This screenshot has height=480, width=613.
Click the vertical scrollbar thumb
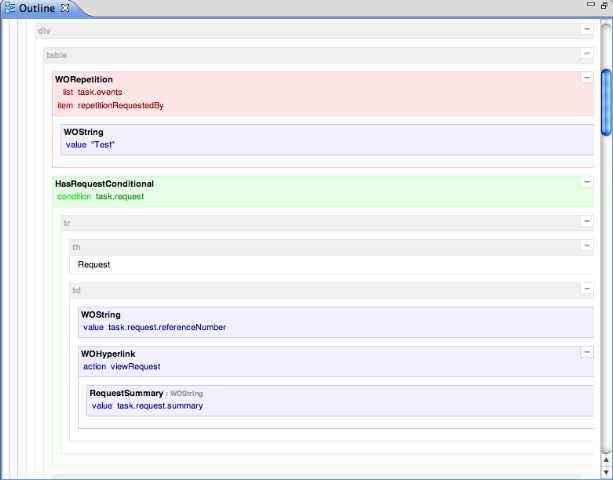tap(606, 100)
